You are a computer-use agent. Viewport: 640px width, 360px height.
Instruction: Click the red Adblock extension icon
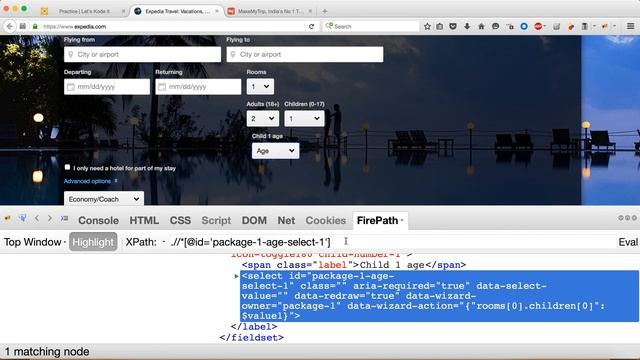(x=538, y=26)
